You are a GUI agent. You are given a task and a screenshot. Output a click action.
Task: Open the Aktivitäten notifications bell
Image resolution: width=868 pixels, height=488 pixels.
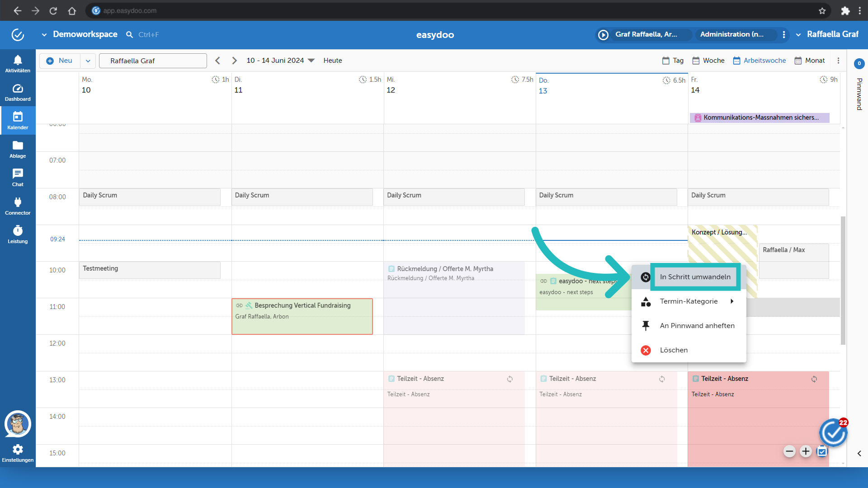(18, 64)
